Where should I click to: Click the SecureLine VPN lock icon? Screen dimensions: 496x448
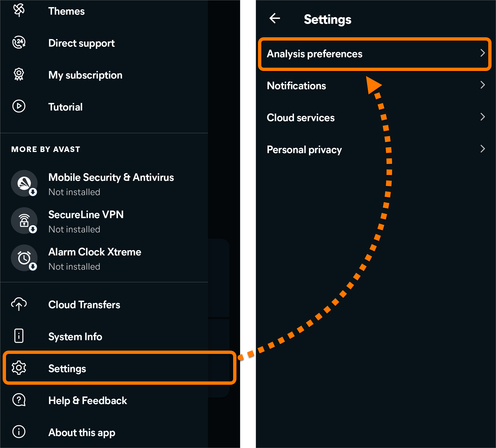pos(24,221)
